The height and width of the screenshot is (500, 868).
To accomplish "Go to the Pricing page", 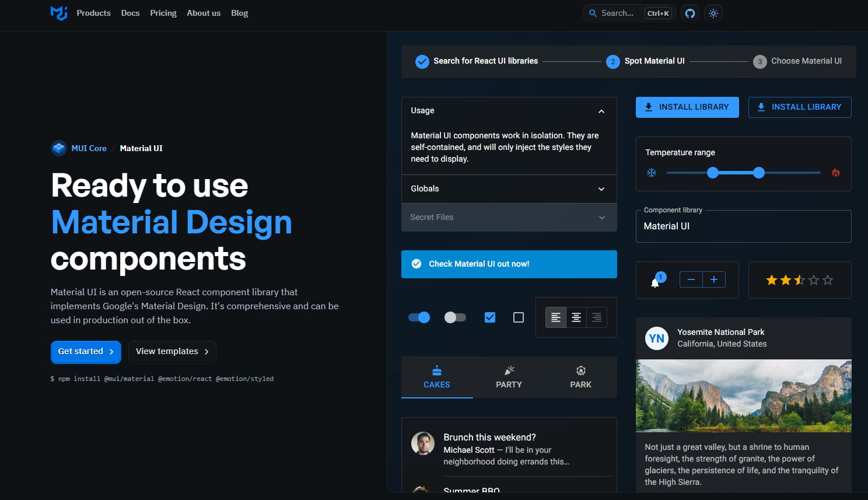I will pyautogui.click(x=163, y=13).
